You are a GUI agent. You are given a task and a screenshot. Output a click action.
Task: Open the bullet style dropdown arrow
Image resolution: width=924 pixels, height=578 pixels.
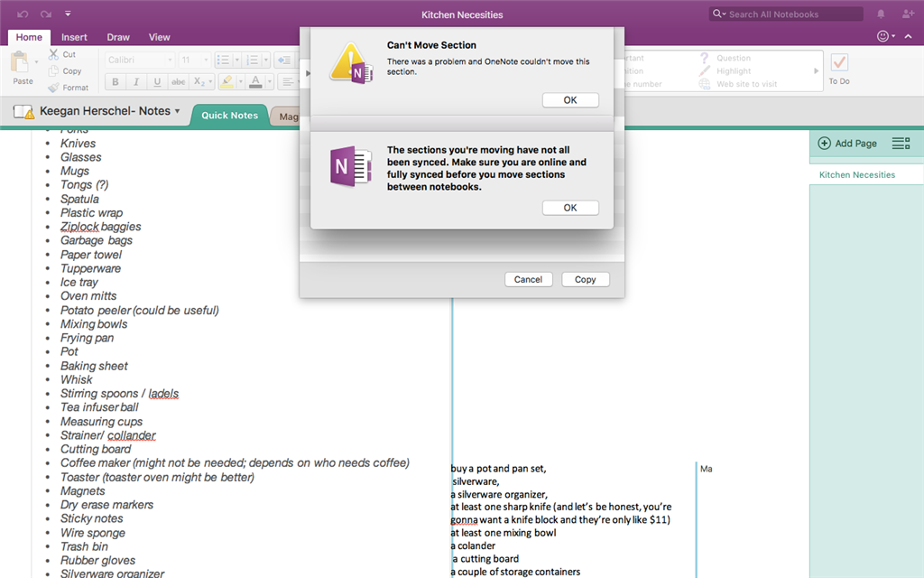coord(237,60)
